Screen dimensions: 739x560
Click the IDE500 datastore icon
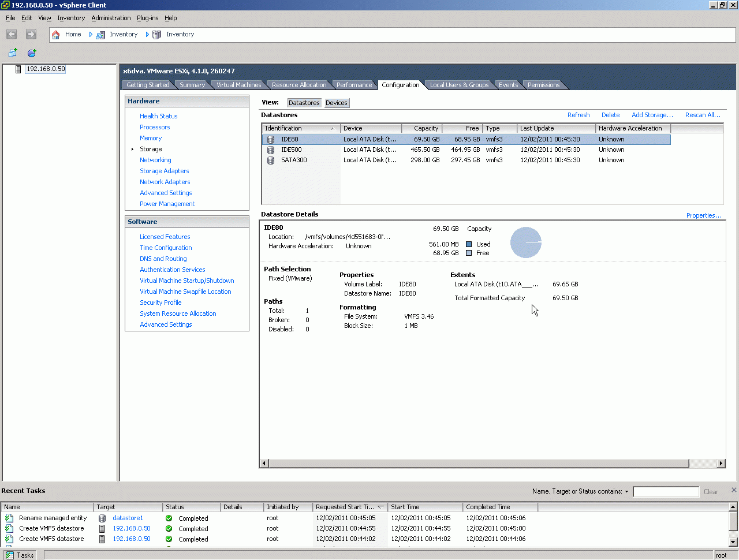tap(271, 150)
